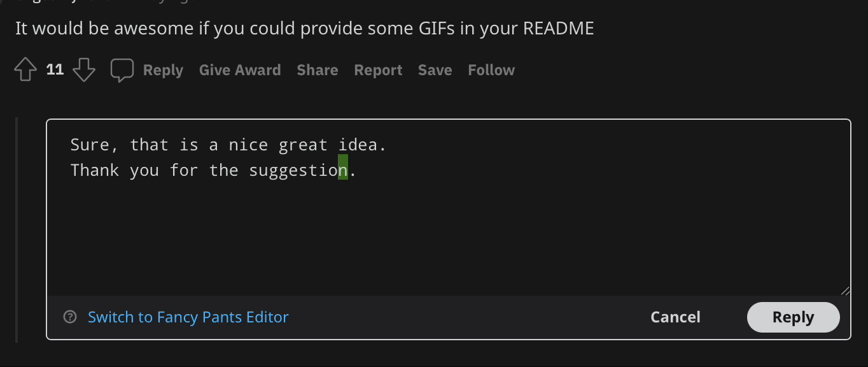Viewport: 868px width, 367px height.
Task: Share this comment
Action: [x=317, y=70]
